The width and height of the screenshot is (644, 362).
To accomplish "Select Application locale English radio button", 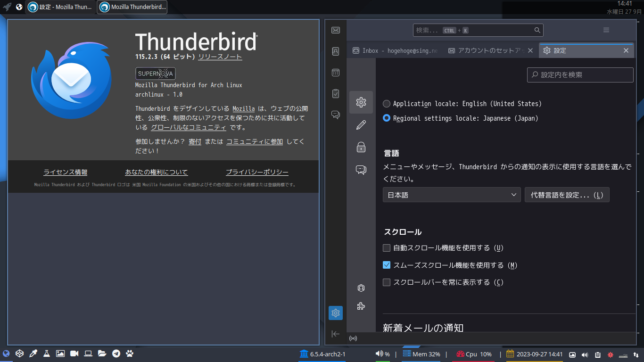I will (x=387, y=104).
